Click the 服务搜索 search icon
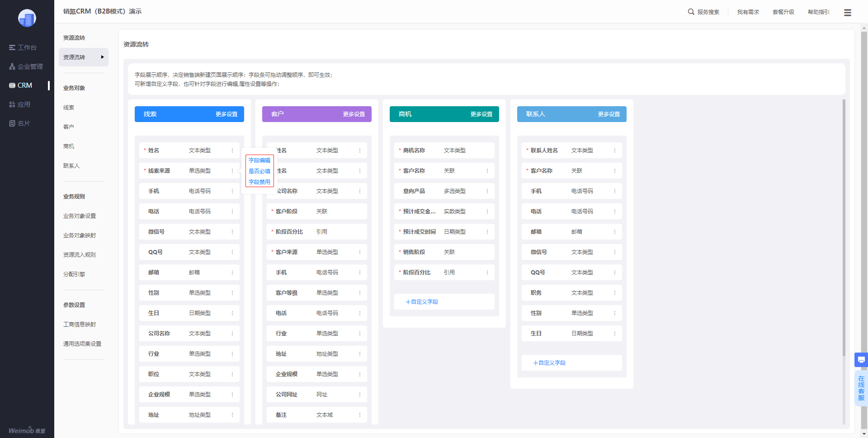This screenshot has height=438, width=868. tap(691, 12)
